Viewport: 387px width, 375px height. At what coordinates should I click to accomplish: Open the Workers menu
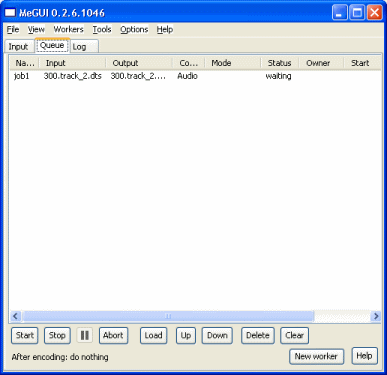point(68,30)
